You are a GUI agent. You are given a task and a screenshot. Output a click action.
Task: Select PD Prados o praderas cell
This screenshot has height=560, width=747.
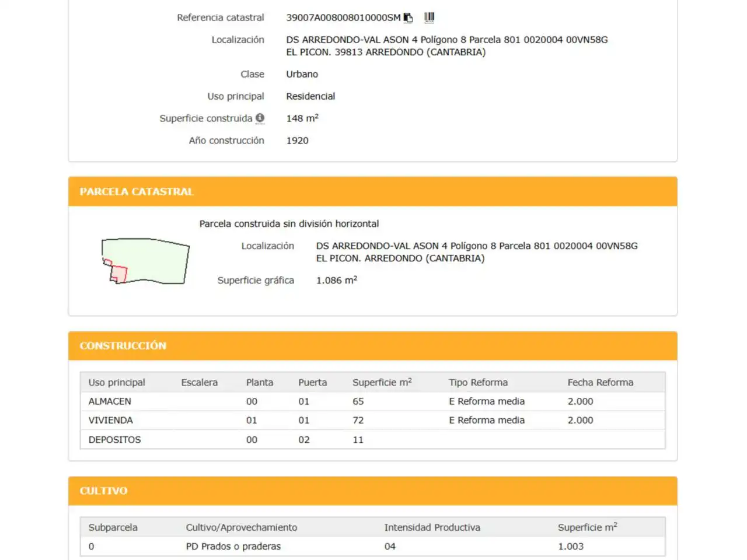233,547
